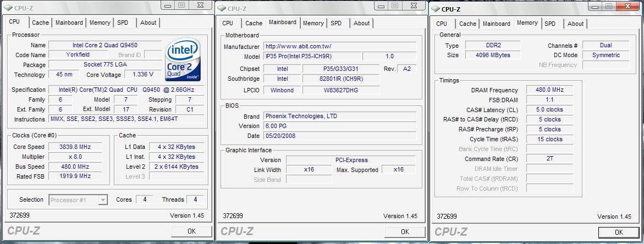Click the CPU-Z title icon in the right window

434,9
